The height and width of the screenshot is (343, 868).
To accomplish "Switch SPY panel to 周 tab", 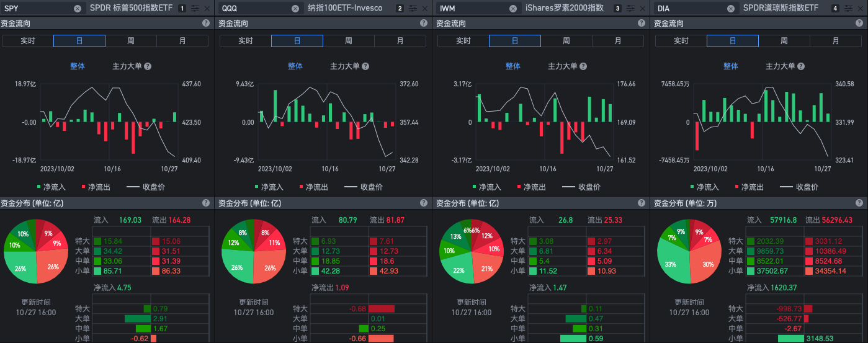I will point(131,41).
